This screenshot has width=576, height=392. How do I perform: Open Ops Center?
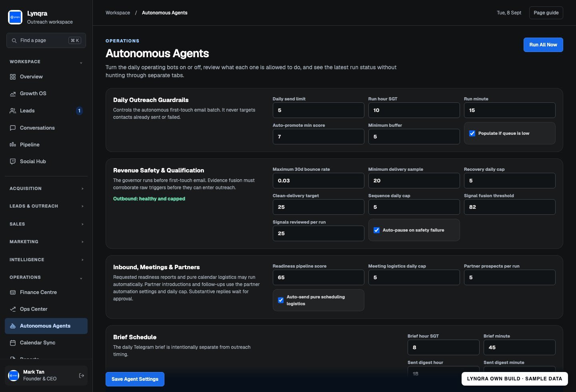tap(46, 309)
